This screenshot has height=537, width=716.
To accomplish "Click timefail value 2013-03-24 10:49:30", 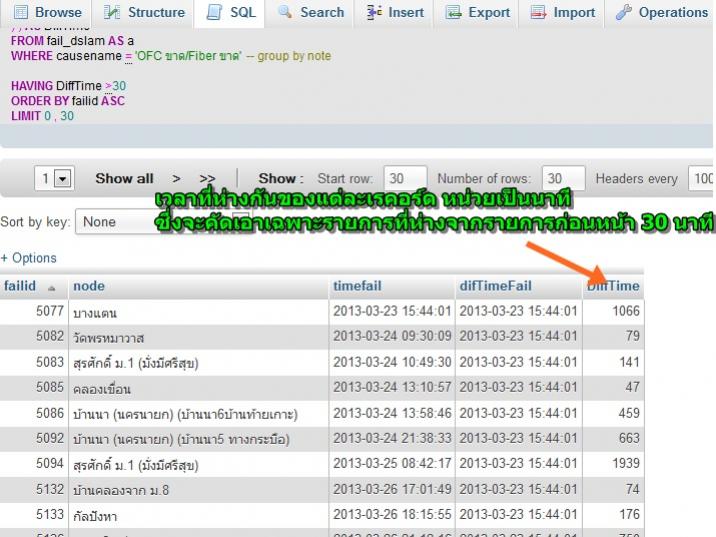I will click(x=392, y=362).
